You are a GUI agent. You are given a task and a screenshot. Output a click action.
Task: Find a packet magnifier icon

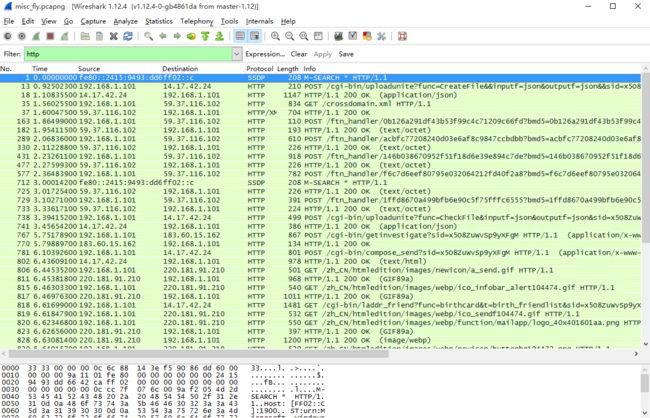[x=148, y=36]
